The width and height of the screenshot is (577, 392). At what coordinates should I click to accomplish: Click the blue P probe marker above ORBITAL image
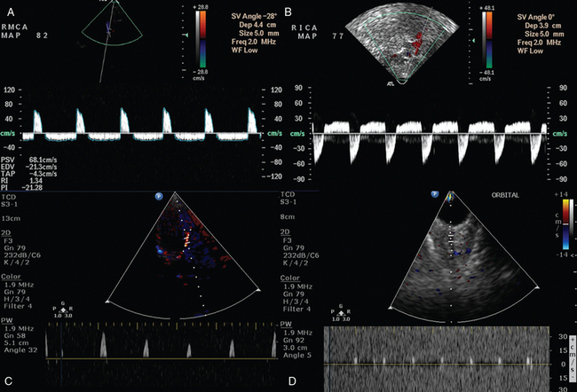(436, 193)
